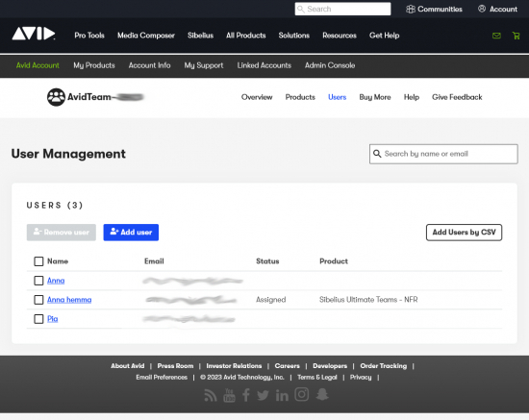The image size is (529, 420).
Task: Open the Admin Console tab
Action: click(x=330, y=65)
